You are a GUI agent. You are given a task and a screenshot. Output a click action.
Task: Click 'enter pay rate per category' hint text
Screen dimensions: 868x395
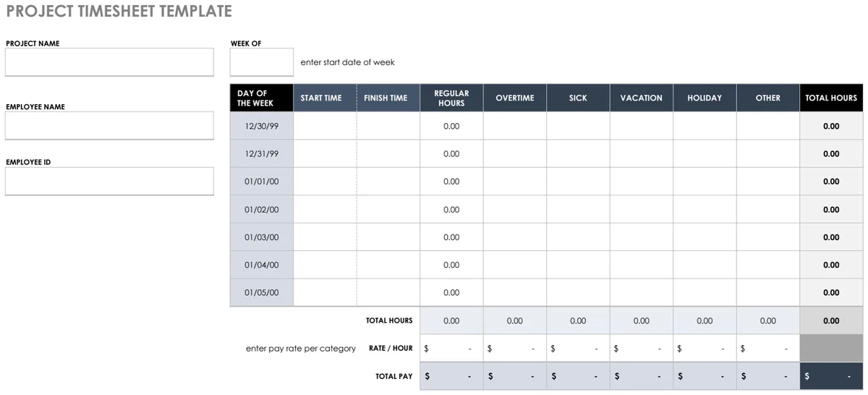click(301, 348)
